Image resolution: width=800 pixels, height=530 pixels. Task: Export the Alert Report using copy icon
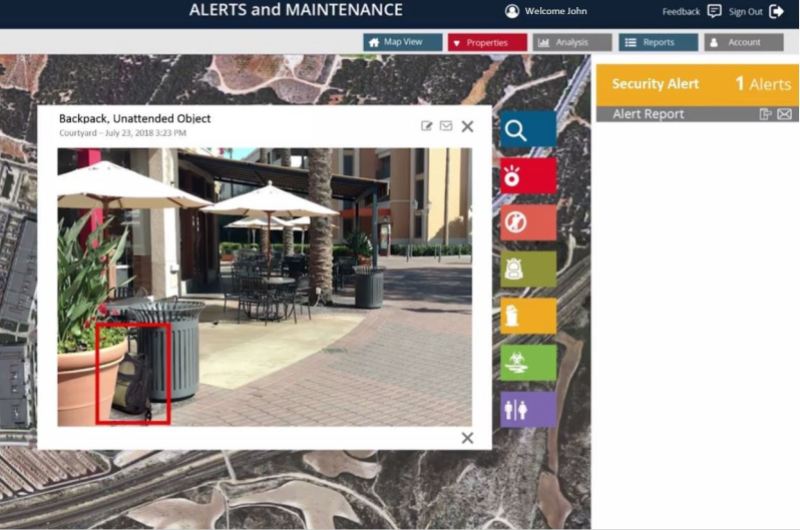point(765,114)
